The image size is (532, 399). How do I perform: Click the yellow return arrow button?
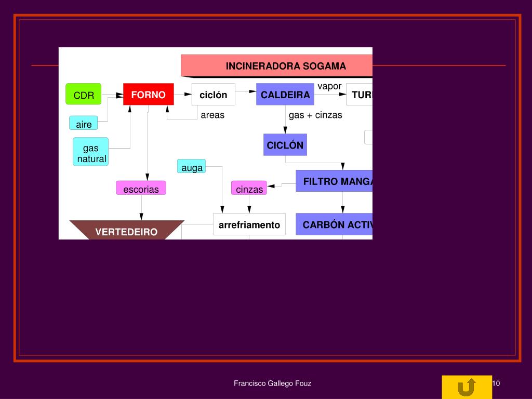pos(467,387)
